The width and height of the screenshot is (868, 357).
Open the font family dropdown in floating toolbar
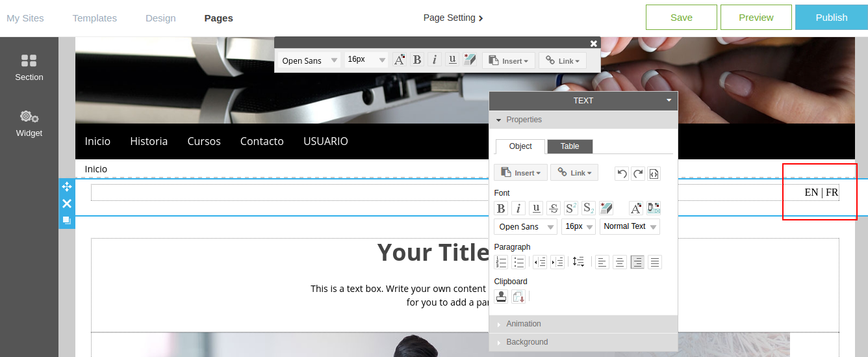click(309, 60)
